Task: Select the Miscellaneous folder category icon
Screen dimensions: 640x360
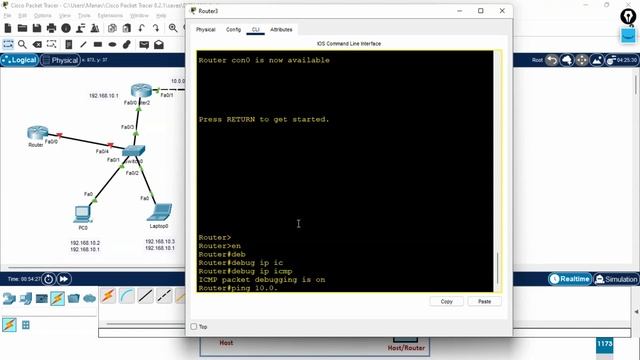Action: coord(73,299)
